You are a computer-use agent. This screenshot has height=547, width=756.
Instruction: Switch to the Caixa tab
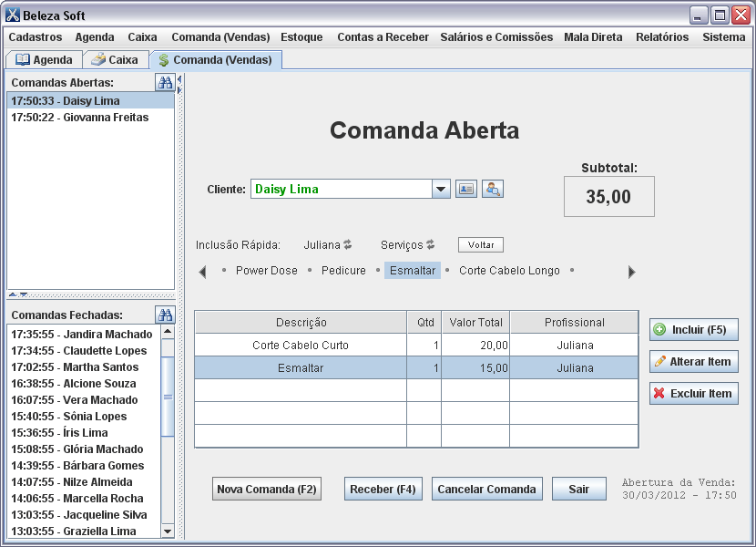pyautogui.click(x=116, y=60)
